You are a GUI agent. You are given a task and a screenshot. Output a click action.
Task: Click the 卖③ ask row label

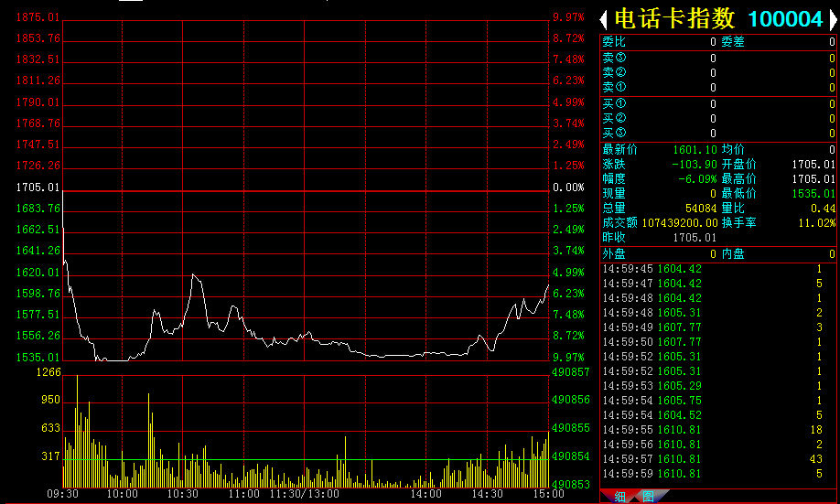(x=614, y=58)
